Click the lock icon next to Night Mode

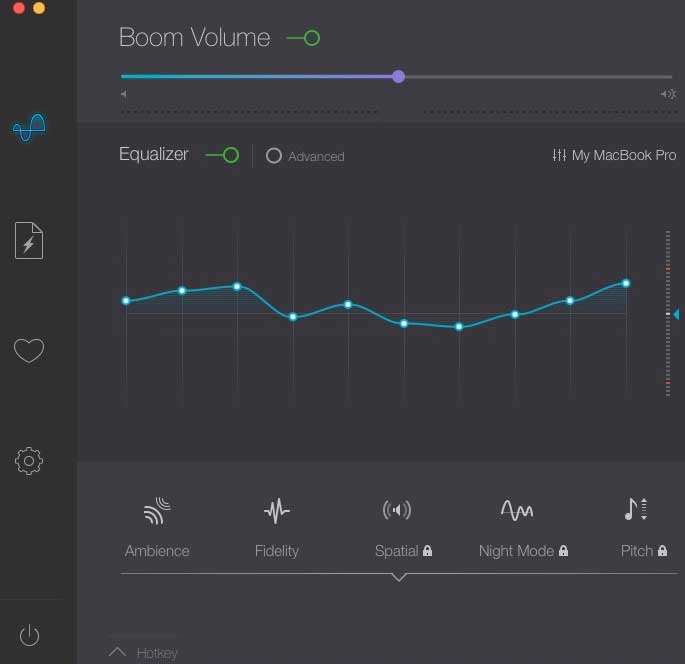coord(564,551)
